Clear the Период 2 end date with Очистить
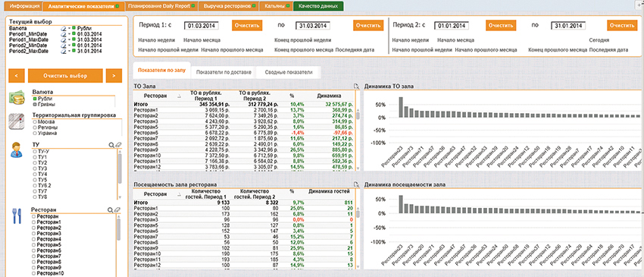This screenshot has width=644, height=277. pos(623,25)
